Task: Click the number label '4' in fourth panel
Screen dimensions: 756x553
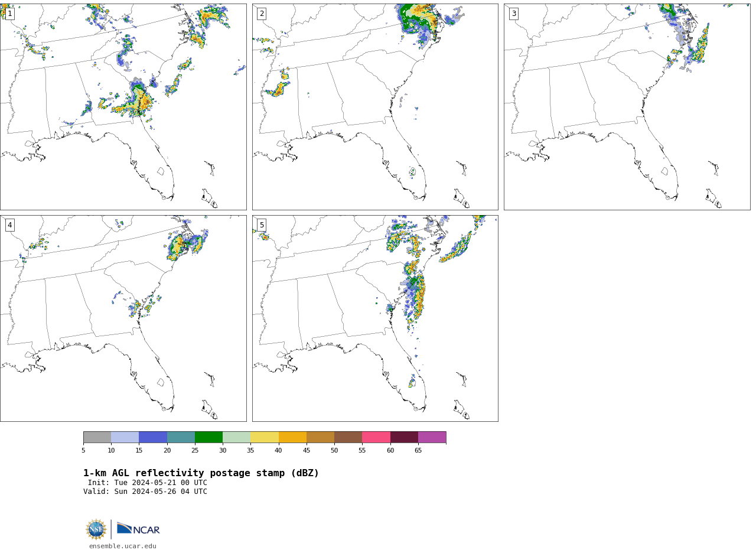Action: pos(9,225)
